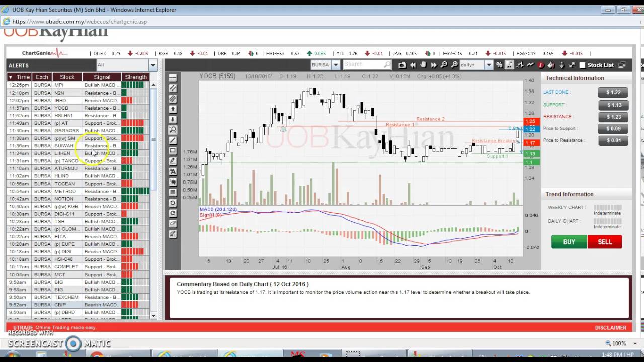Take chart snapshot with camera icon
644x362 pixels.
click(x=402, y=65)
